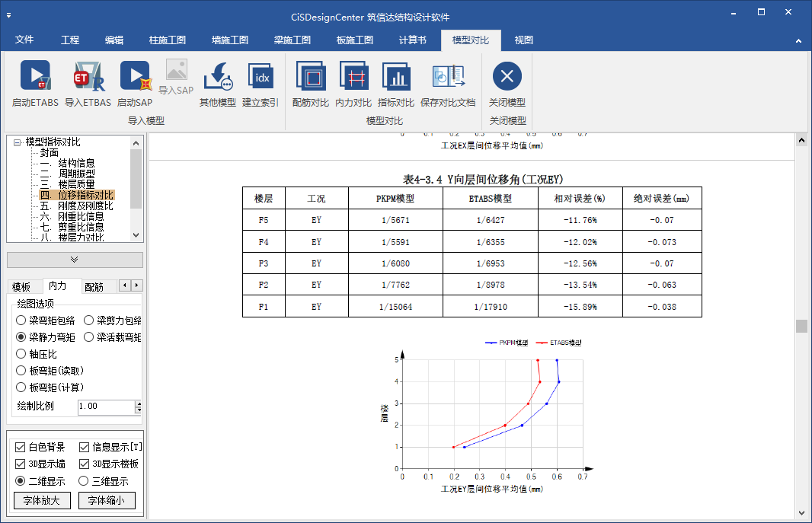
Task: Select 板弯矩(计算) radio option
Action: 50,387
